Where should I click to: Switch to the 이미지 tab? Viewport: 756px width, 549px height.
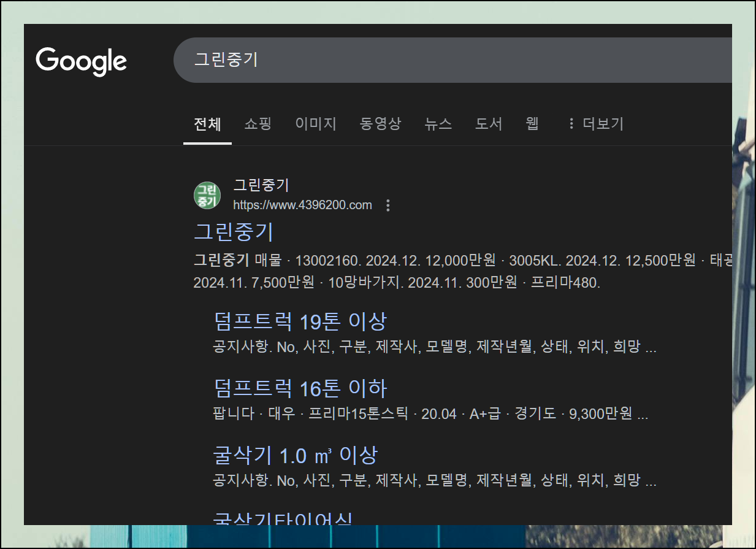click(316, 124)
